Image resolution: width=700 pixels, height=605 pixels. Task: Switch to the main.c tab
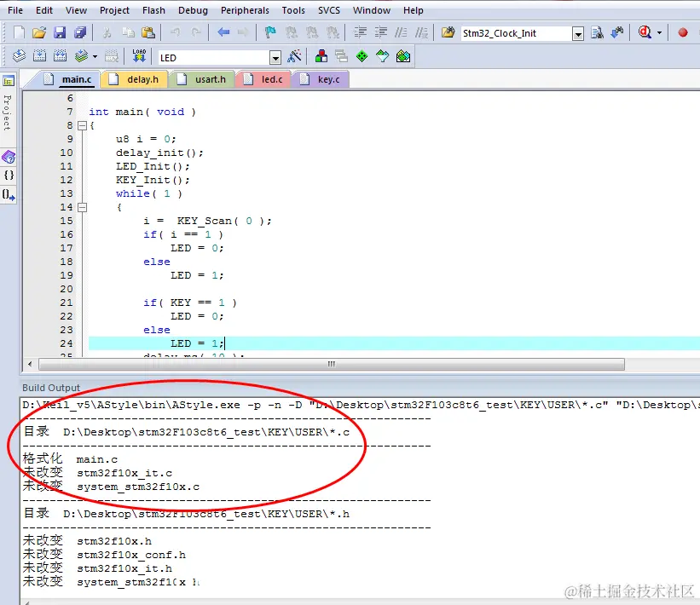tap(70, 79)
